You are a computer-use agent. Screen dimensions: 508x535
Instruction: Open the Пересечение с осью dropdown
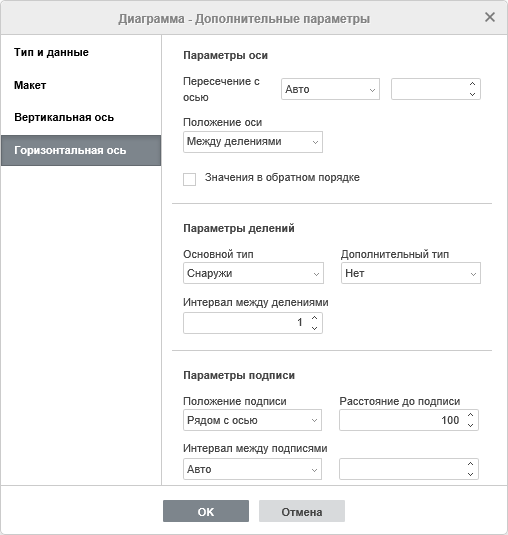tap(330, 89)
